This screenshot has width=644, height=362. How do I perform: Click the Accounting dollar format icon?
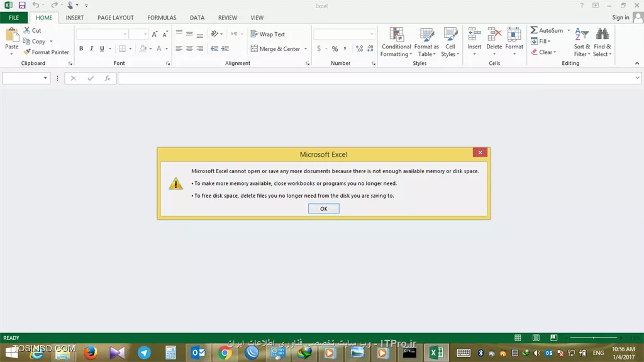(319, 48)
